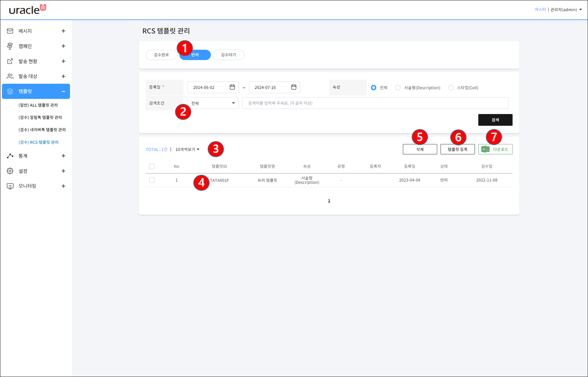The height and width of the screenshot is (377, 588).
Task: Click registration date 2023-04-04 cell
Action: pos(409,180)
